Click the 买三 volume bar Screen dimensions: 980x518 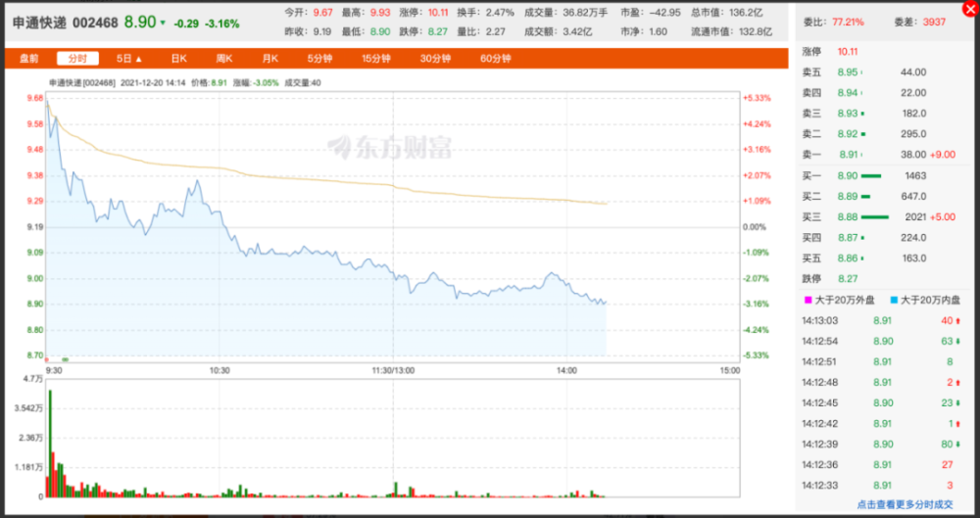pos(875,217)
